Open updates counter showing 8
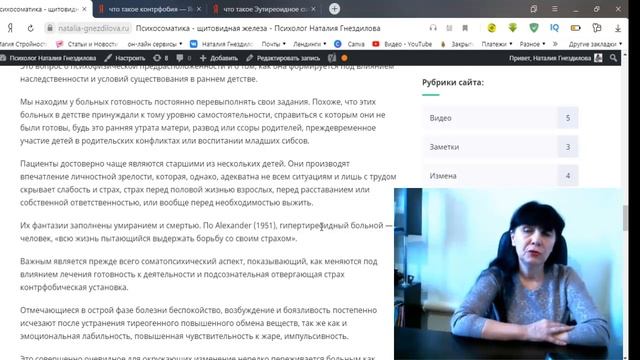640x360 pixels. coord(160,58)
